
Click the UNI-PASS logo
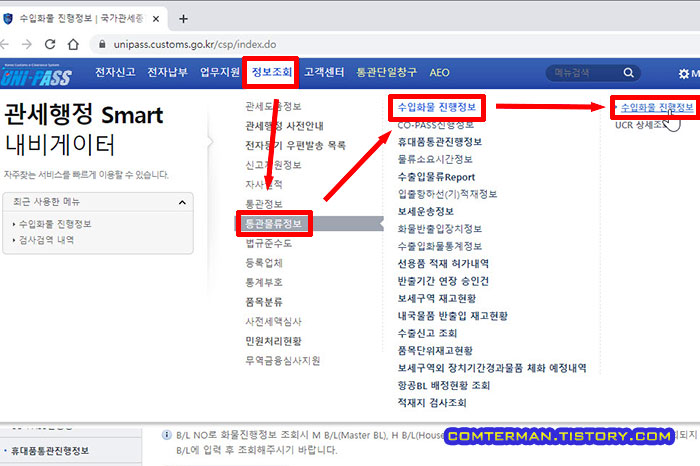pyautogui.click(x=37, y=75)
